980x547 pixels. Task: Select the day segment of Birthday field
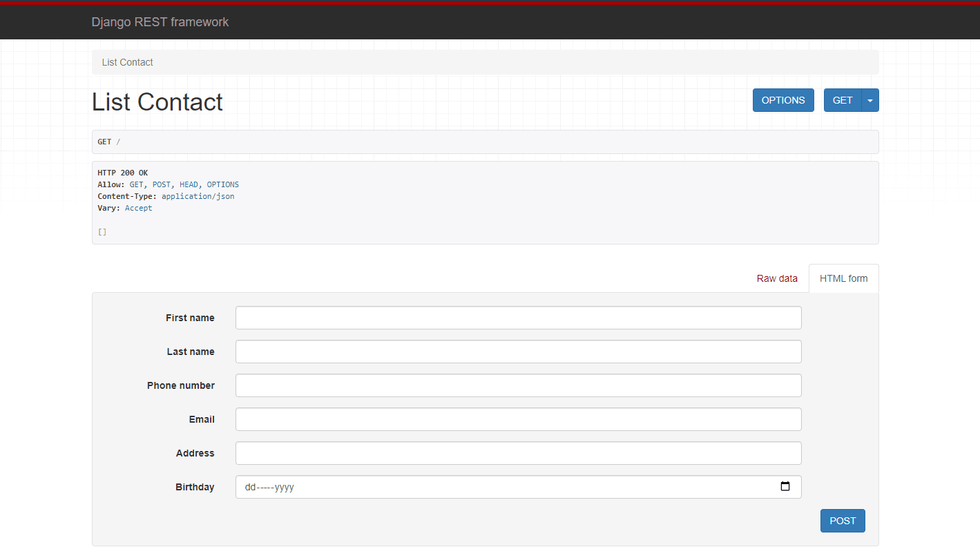[251, 487]
